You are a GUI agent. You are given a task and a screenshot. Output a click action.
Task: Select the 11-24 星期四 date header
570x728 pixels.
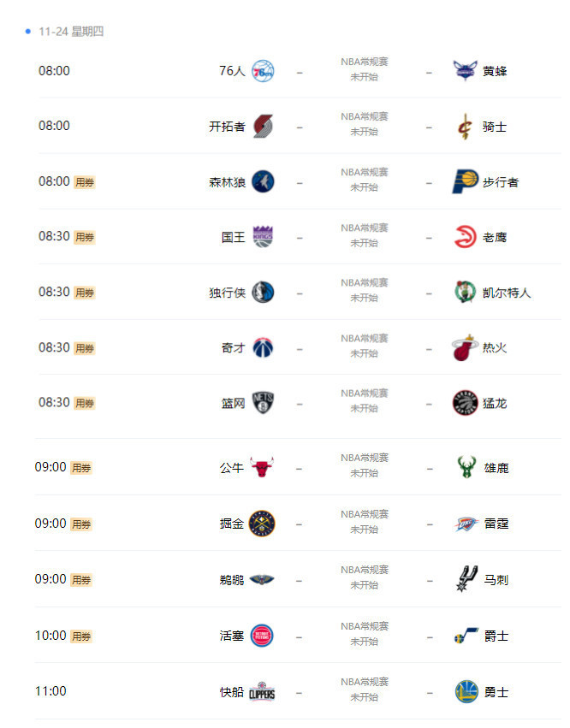pyautogui.click(x=71, y=32)
